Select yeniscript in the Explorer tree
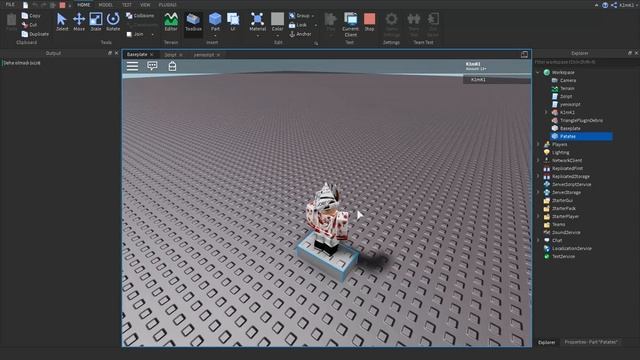Image resolution: width=640 pixels, height=360 pixels. click(x=570, y=104)
